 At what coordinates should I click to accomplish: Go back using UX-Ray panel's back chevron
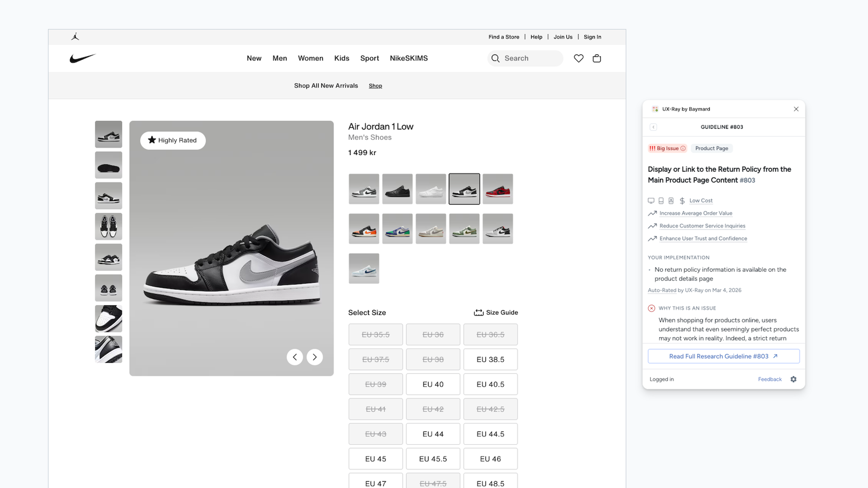pyautogui.click(x=653, y=127)
